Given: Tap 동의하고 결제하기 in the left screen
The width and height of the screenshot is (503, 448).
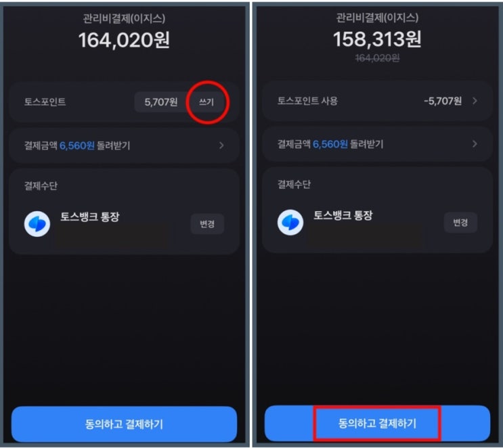Looking at the screenshot, I should pos(124,424).
